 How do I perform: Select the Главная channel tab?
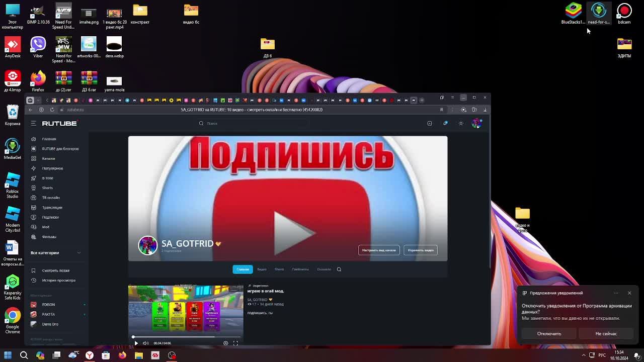pyautogui.click(x=243, y=269)
